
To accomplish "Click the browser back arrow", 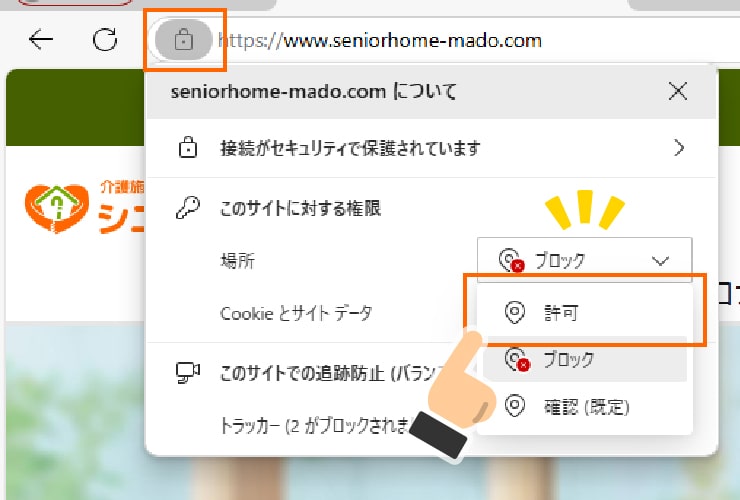I will (41, 39).
